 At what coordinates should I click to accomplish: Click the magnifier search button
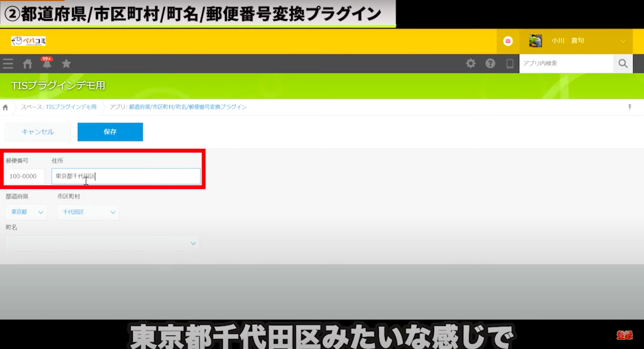coord(623,64)
